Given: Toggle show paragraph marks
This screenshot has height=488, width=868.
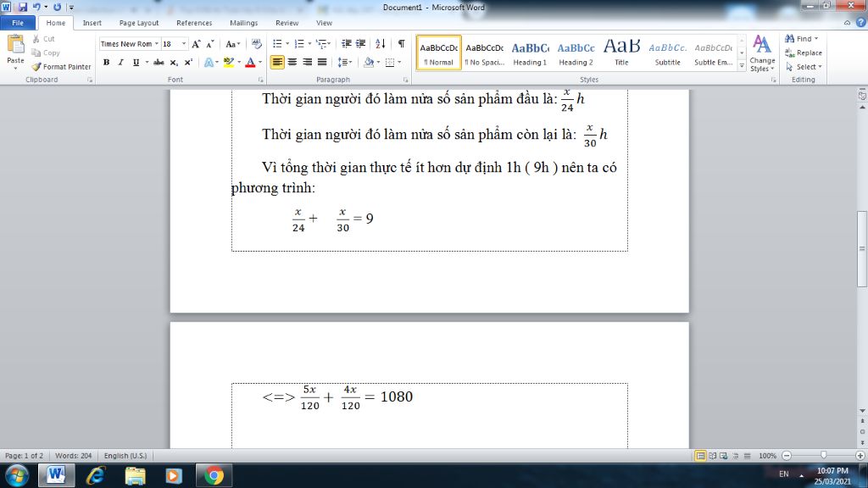Looking at the screenshot, I should tap(401, 44).
